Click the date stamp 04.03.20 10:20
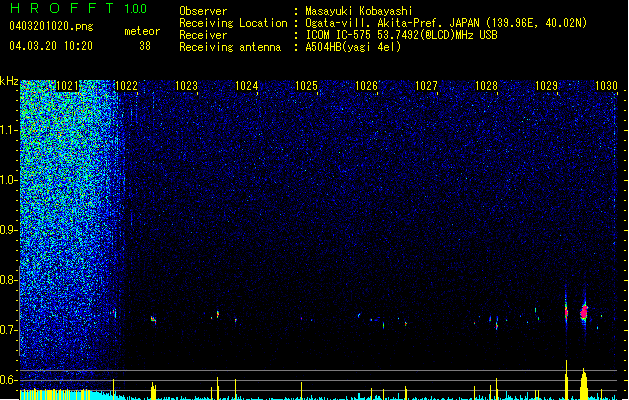 51,46
